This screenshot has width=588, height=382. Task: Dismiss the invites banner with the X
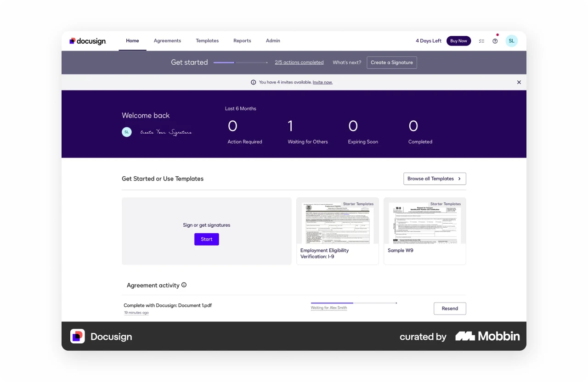pos(519,82)
